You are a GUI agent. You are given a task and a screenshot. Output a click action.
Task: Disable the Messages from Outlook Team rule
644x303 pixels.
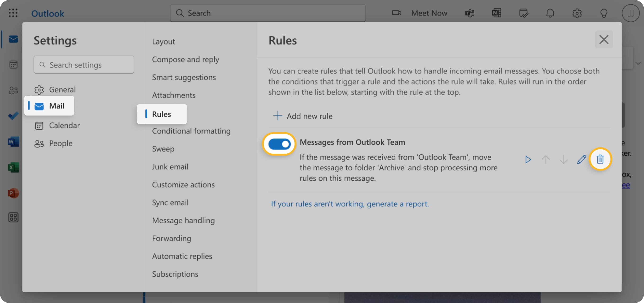[x=279, y=144]
